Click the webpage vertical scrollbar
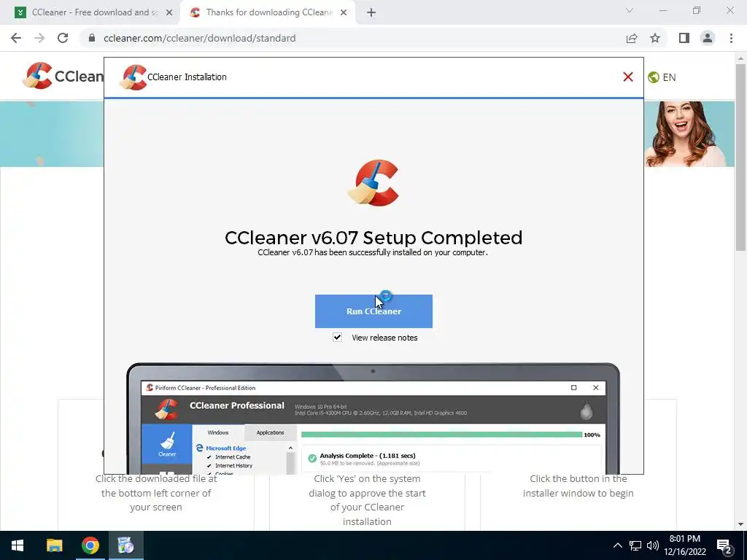 (740, 157)
